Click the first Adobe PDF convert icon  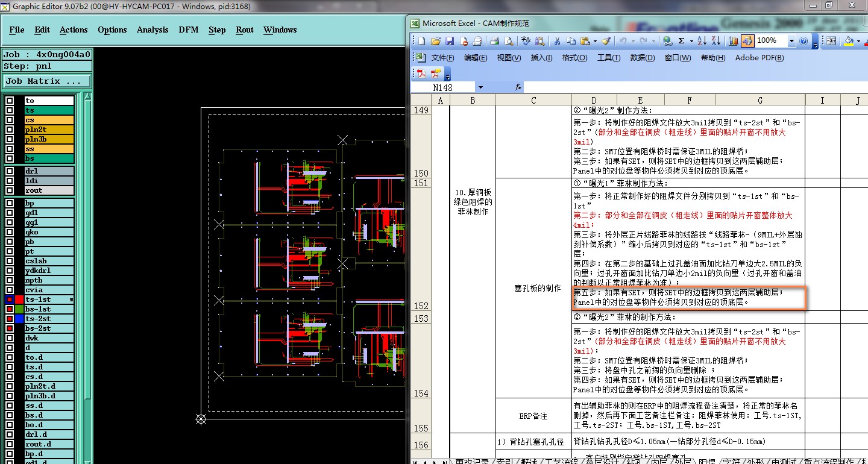point(421,74)
